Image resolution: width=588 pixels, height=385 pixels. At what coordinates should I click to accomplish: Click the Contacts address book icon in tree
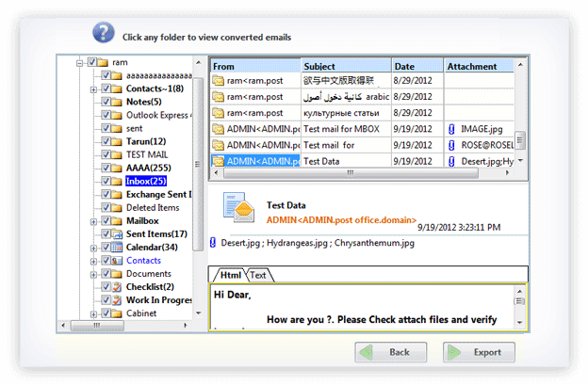117,261
